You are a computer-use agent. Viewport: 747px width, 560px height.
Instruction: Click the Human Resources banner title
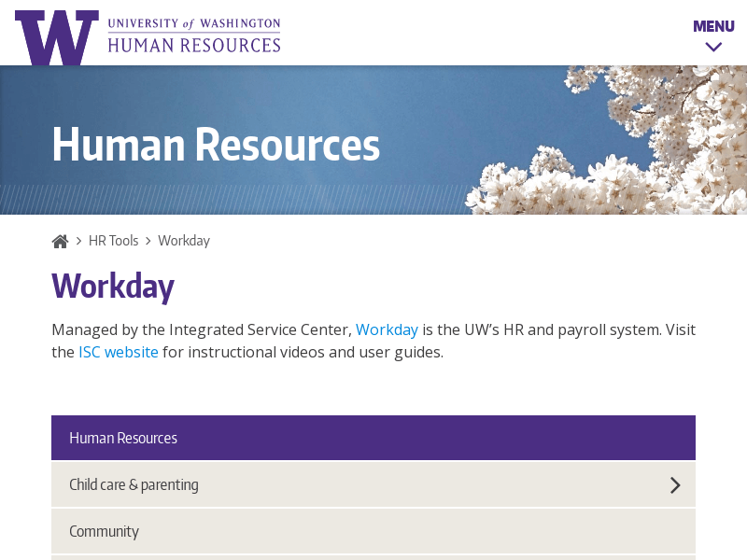[x=216, y=145]
